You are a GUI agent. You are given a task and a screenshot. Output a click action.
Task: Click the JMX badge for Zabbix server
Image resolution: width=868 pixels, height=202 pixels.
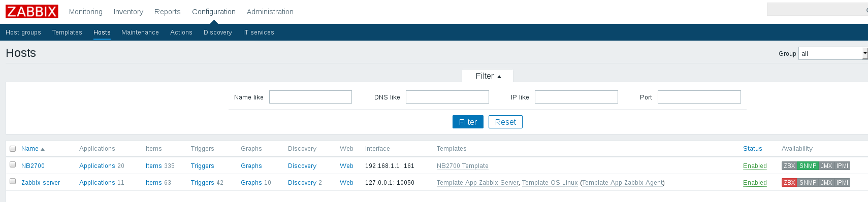point(826,183)
